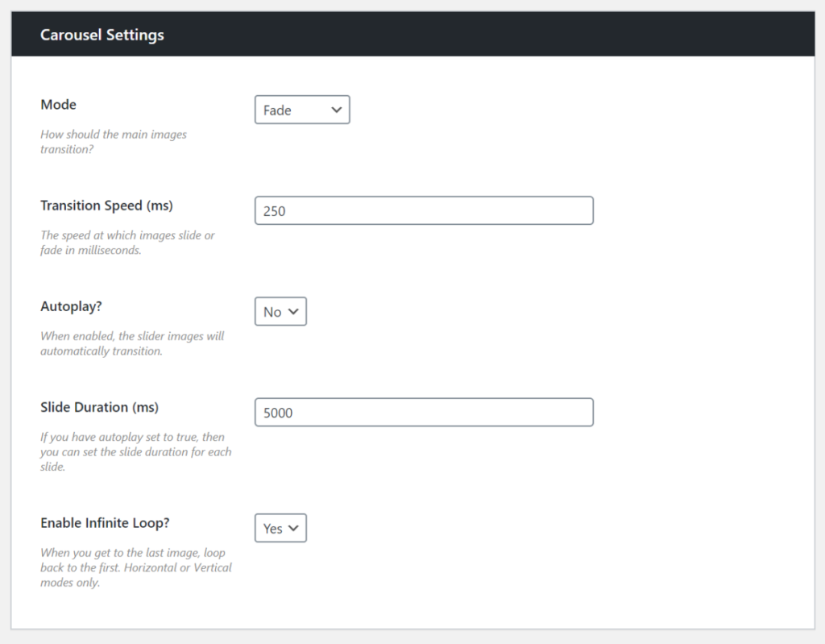Expand the Autoplay dropdown
Screen dimensions: 825x644
click(x=280, y=311)
